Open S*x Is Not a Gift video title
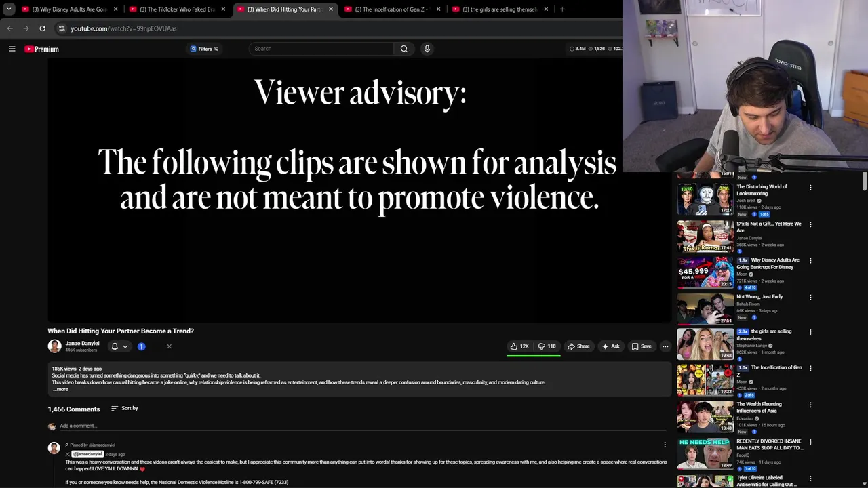This screenshot has width=868, height=488. click(x=769, y=227)
